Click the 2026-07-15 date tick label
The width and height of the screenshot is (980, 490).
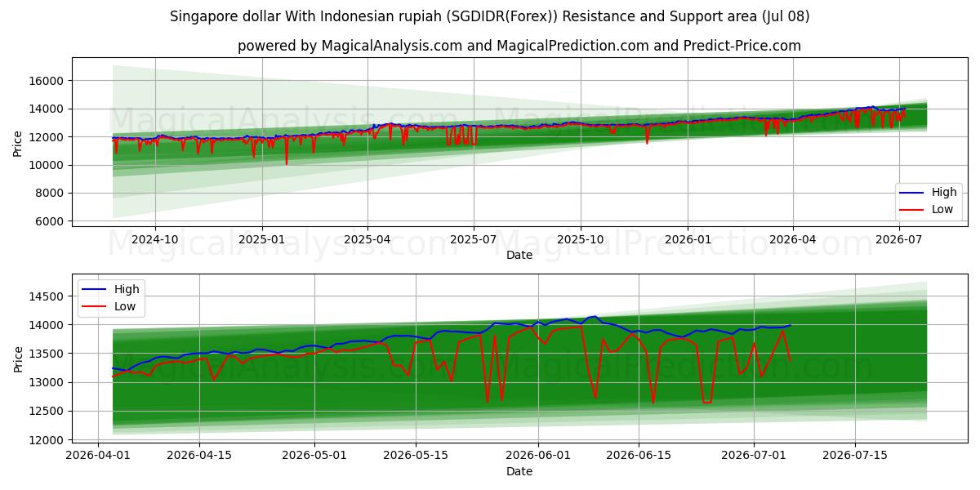(x=855, y=455)
